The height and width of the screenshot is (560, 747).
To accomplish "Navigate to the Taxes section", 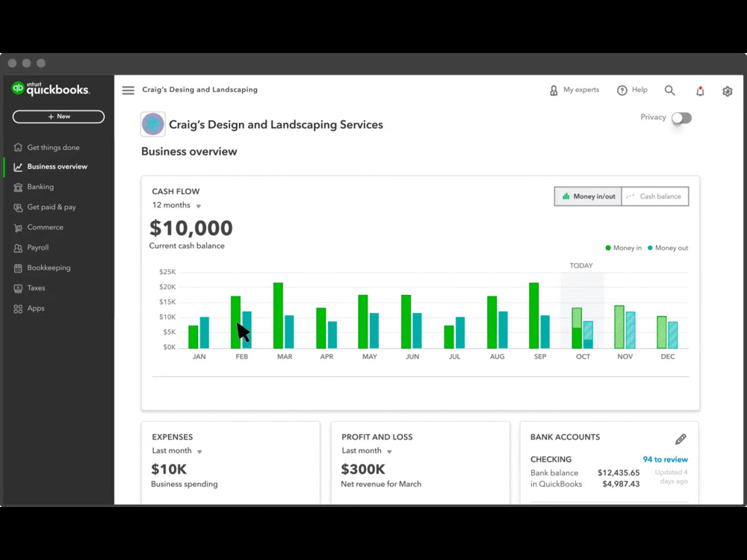I will (x=35, y=287).
